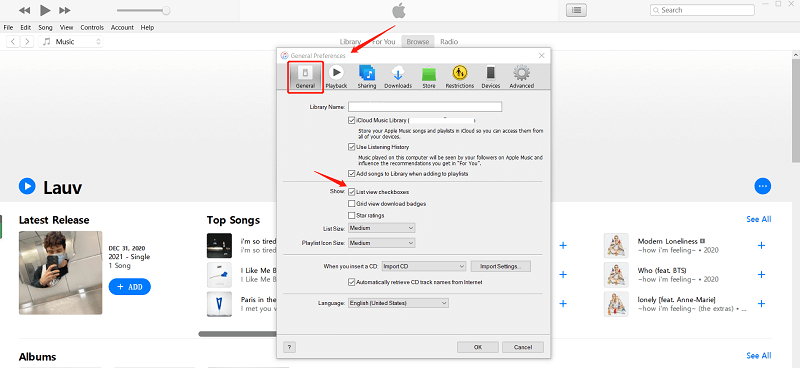
Task: Add Who (feat. BTS) with plus icon
Action: 761,275
